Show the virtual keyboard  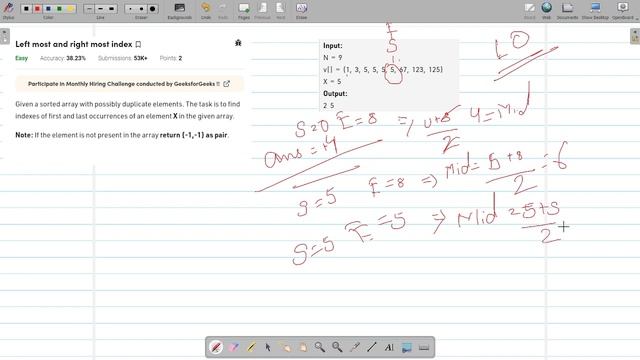424,347
